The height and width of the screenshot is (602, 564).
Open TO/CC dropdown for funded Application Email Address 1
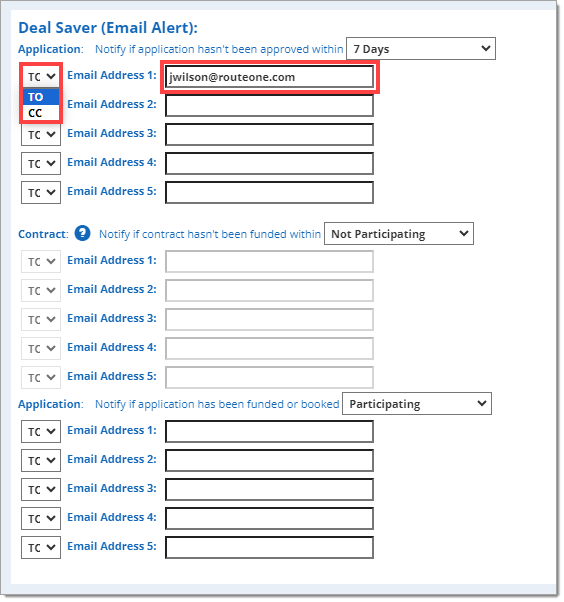[41, 432]
